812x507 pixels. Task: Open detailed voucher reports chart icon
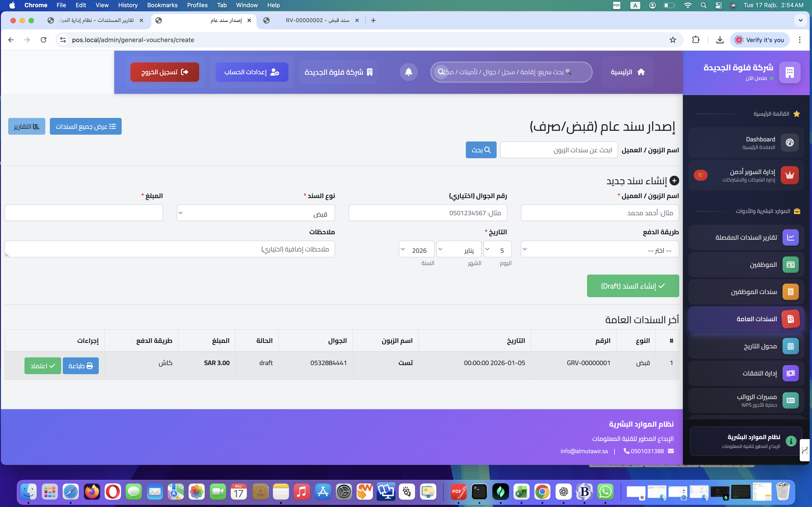click(x=790, y=237)
